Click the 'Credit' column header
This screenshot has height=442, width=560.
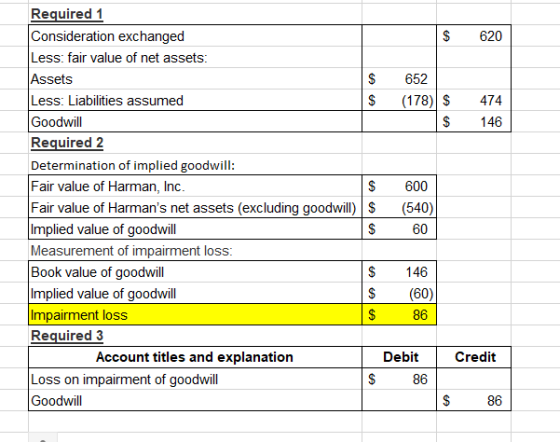[x=474, y=357]
